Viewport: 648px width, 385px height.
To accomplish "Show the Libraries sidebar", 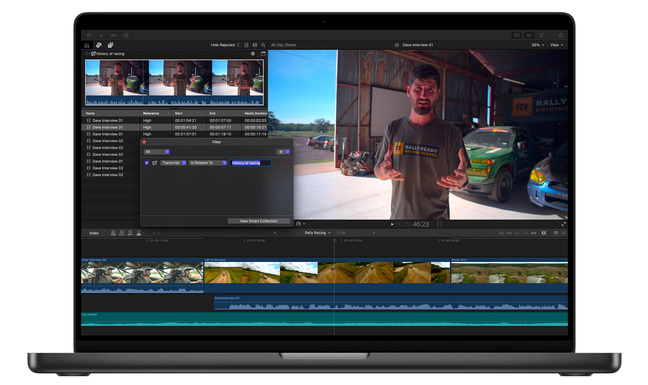I will (x=87, y=45).
